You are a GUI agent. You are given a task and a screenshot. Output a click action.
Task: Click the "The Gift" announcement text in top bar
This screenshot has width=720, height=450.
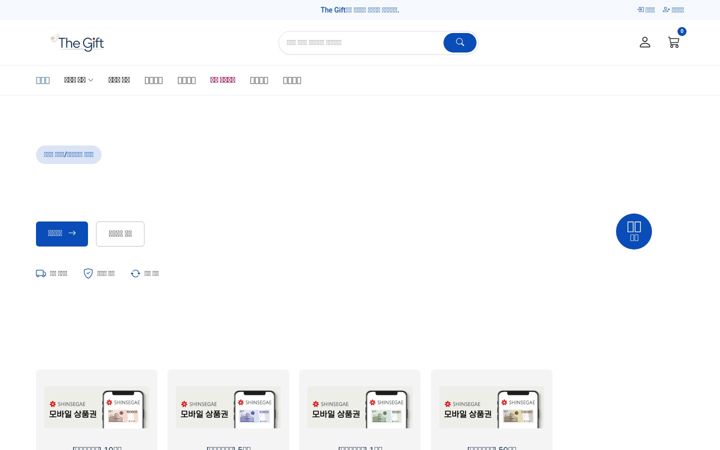360,10
